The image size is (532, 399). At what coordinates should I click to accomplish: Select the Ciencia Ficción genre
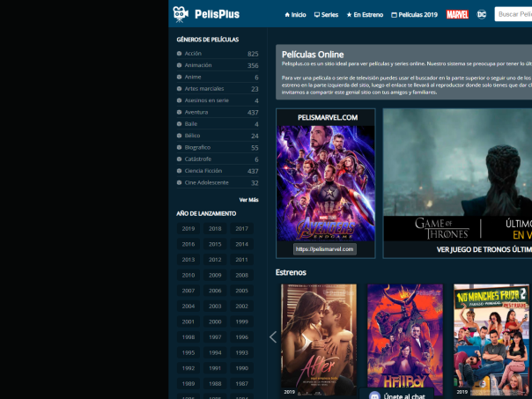click(203, 171)
